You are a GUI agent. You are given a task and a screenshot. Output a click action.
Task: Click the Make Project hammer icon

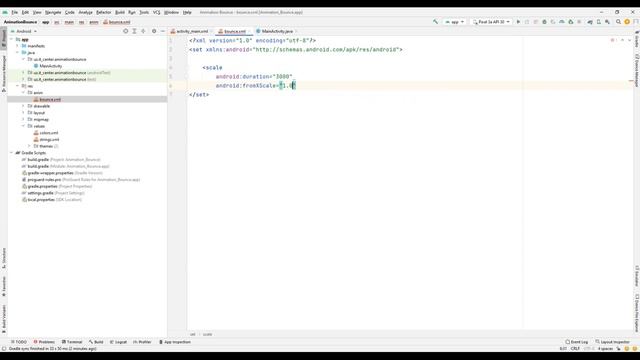tap(436, 22)
